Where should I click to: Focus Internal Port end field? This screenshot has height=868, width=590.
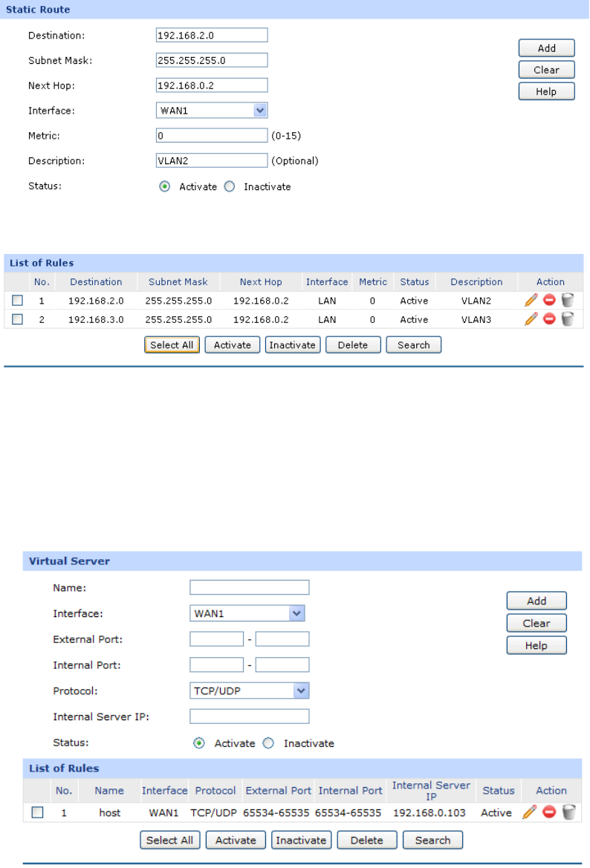click(282, 665)
